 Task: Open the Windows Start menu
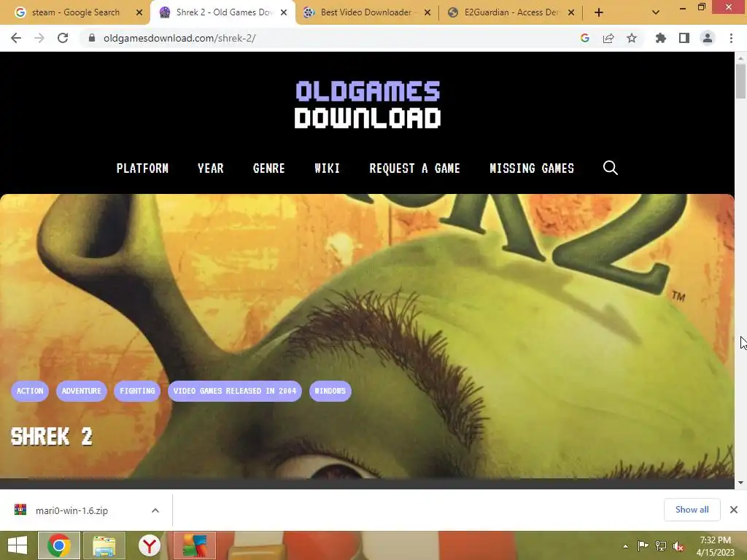[x=18, y=545]
